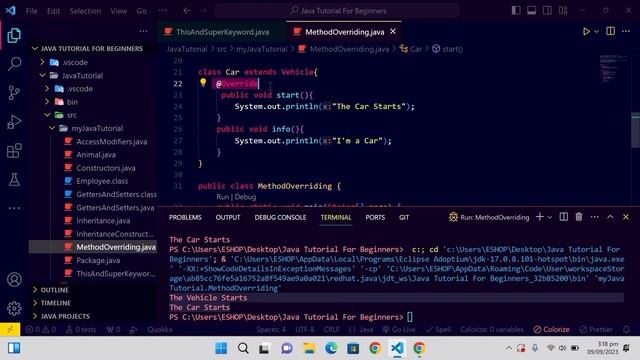The image size is (640, 360).
Task: Open the run button dropdown arrow
Action: point(597,31)
